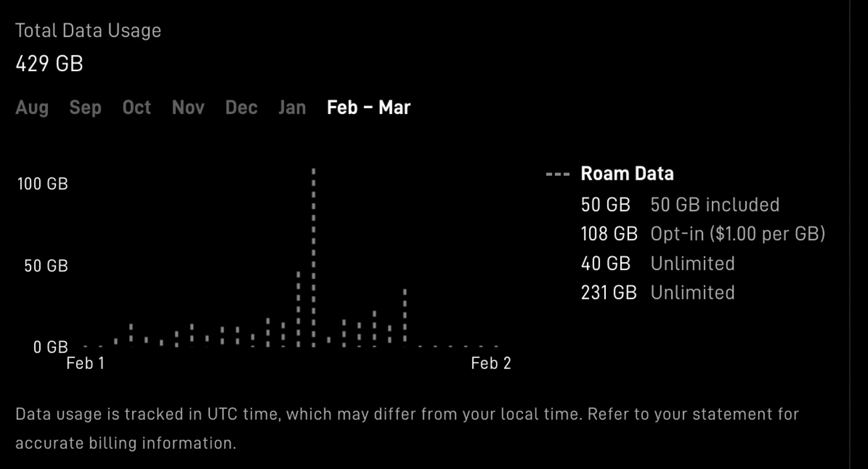Click the Opt-in ($1.00 per GB) entry
The height and width of the screenshot is (469, 868).
(x=703, y=234)
